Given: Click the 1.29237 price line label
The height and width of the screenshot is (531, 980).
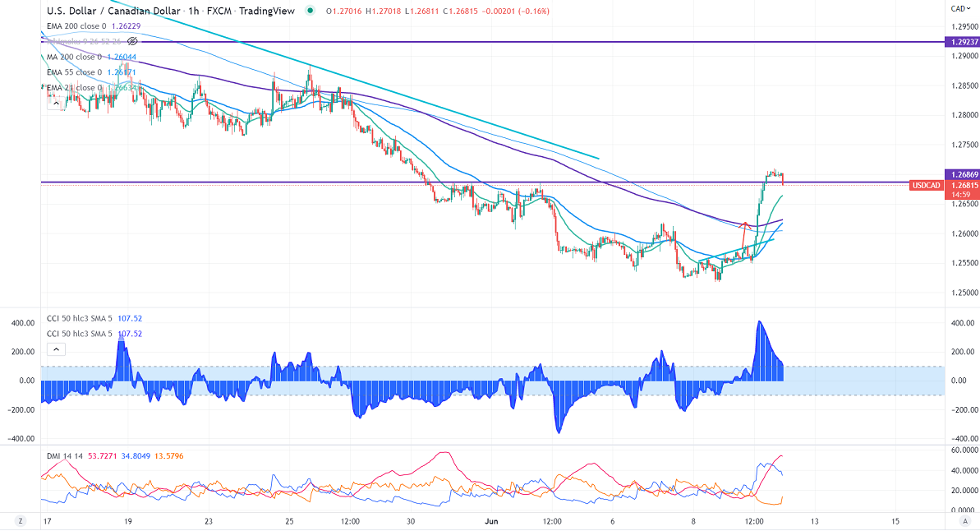Looking at the screenshot, I should [962, 42].
